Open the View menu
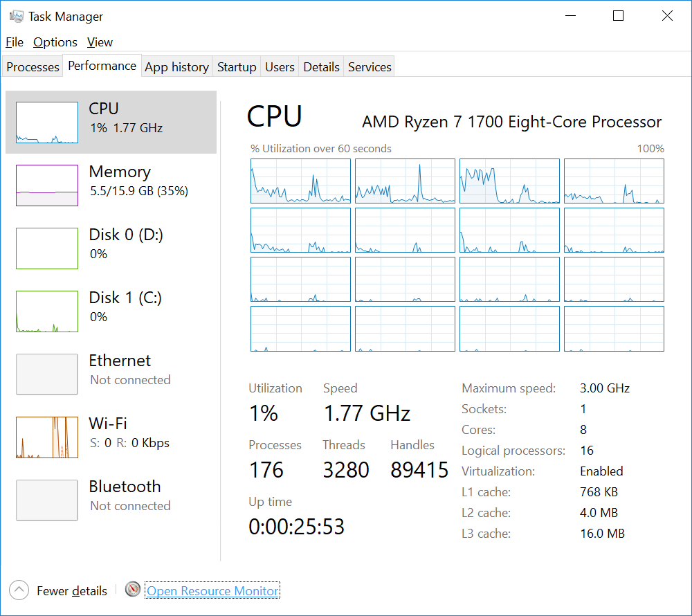Screen dimensions: 692x616 [x=100, y=42]
